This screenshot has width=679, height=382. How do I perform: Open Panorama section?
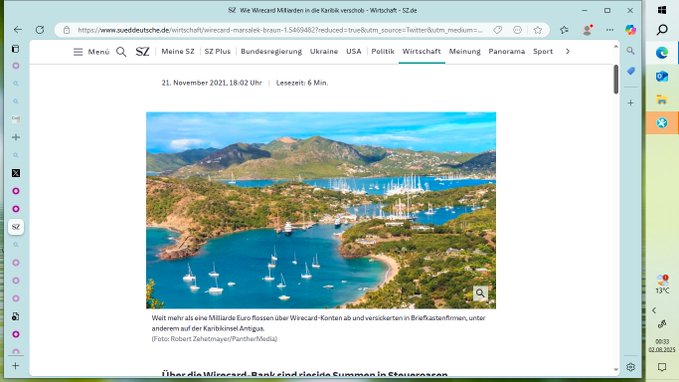pos(507,51)
